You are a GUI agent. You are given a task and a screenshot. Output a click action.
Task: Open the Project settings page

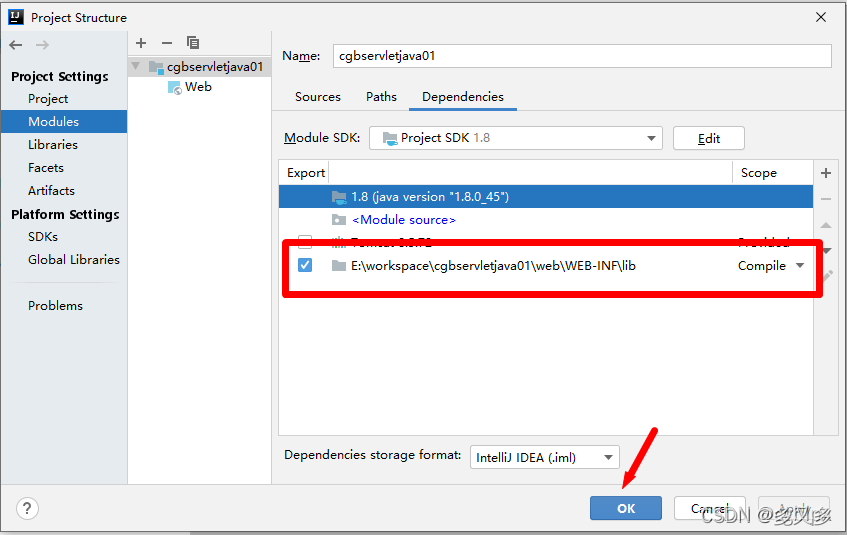pyautogui.click(x=48, y=99)
